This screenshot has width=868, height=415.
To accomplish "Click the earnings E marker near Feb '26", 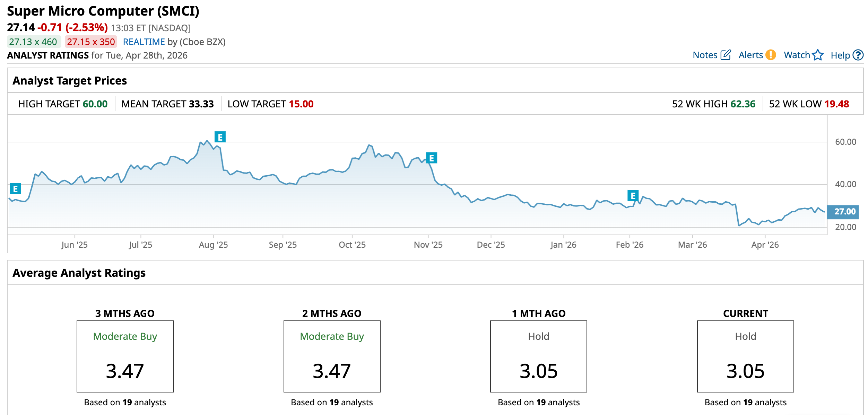I will tap(633, 196).
